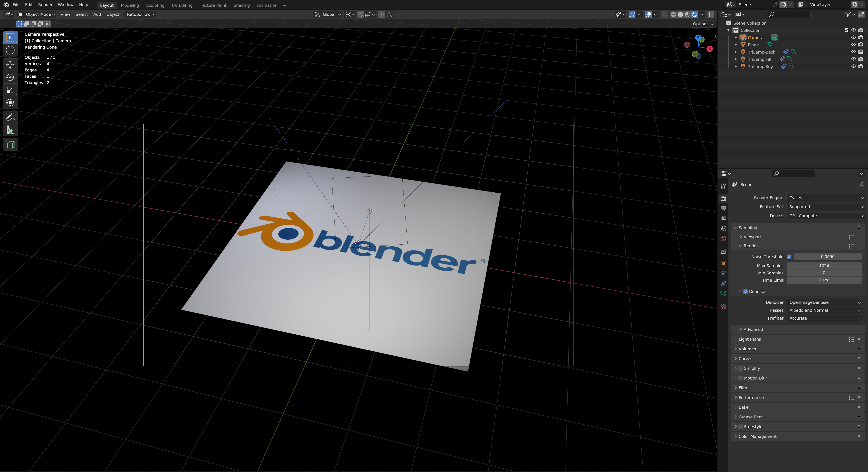This screenshot has height=472, width=868.
Task: Open the Denoiser dropdown
Action: click(824, 302)
